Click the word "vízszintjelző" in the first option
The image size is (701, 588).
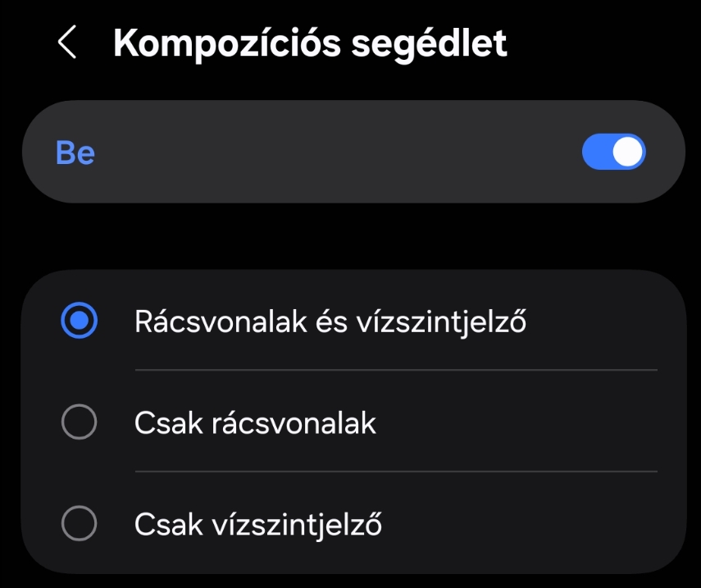[441, 321]
